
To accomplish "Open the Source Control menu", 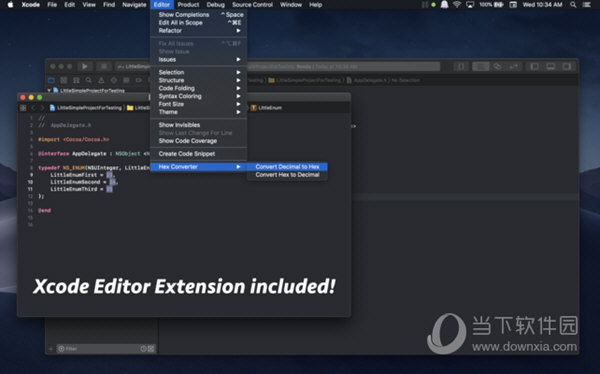I will pos(252,5).
